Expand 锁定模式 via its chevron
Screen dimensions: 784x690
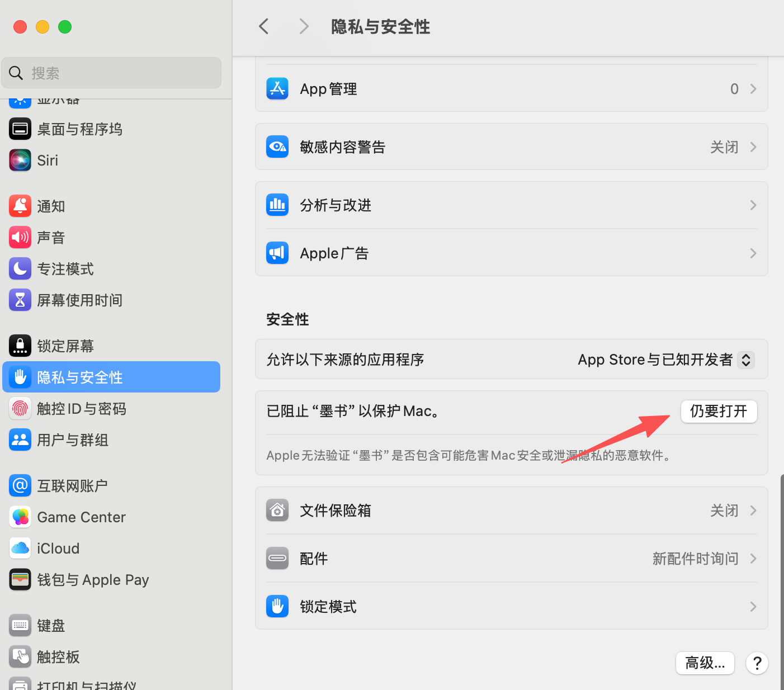[x=753, y=607]
